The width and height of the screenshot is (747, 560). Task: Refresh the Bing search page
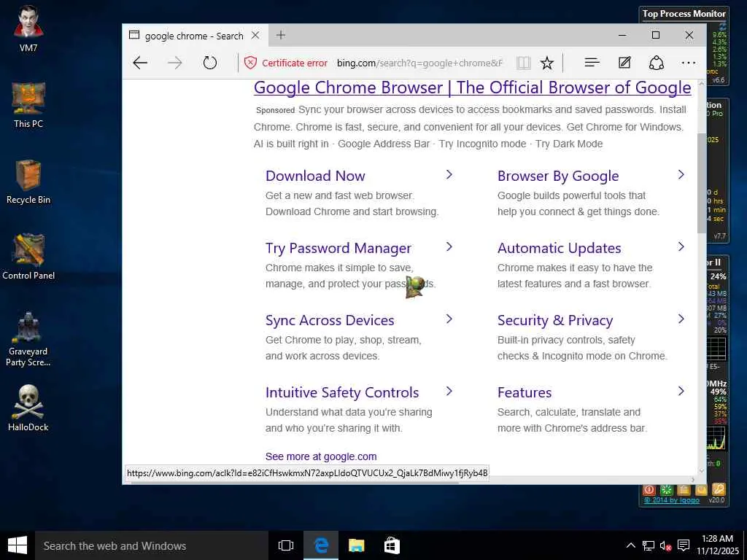coord(209,63)
